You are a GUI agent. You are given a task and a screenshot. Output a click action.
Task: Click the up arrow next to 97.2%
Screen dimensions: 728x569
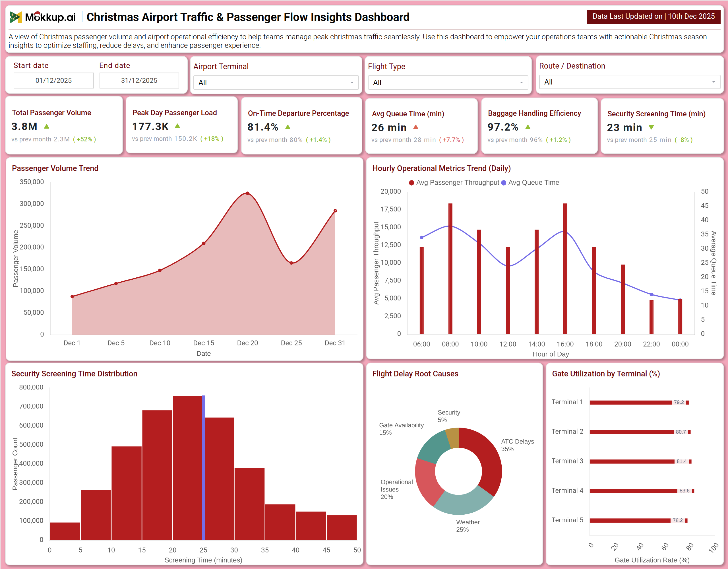click(x=528, y=127)
